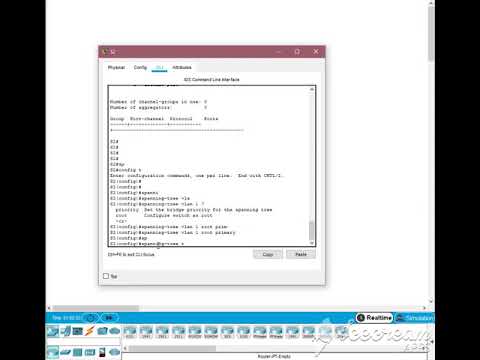Pick the PT-Router generic device
This screenshot has height=360, width=480.
click(x=260, y=332)
